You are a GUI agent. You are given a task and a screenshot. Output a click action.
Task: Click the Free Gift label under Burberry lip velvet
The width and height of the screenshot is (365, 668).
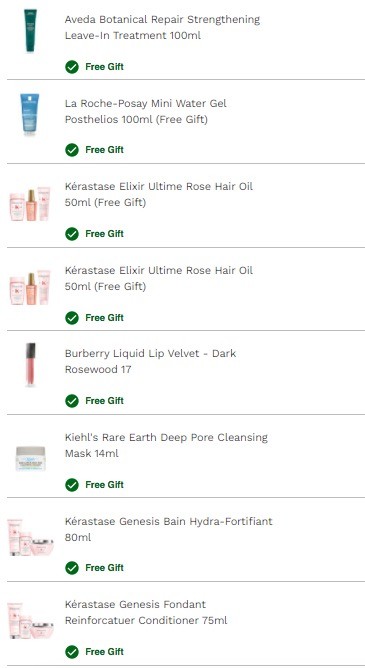104,401
